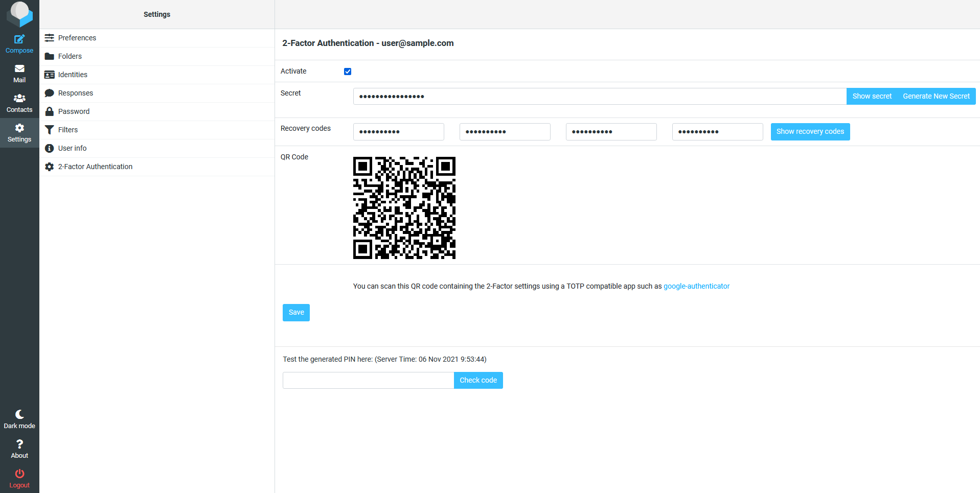Click the Filters funnel icon
The image size is (980, 493).
(x=50, y=130)
